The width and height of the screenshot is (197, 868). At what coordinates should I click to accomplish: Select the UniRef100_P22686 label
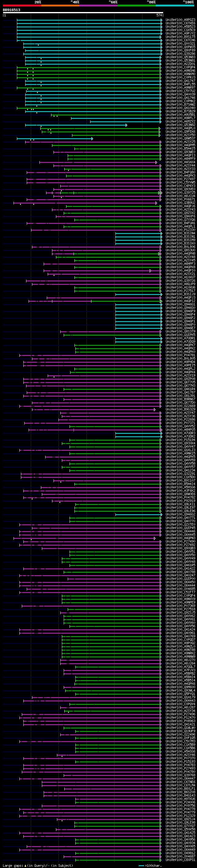pos(180,419)
